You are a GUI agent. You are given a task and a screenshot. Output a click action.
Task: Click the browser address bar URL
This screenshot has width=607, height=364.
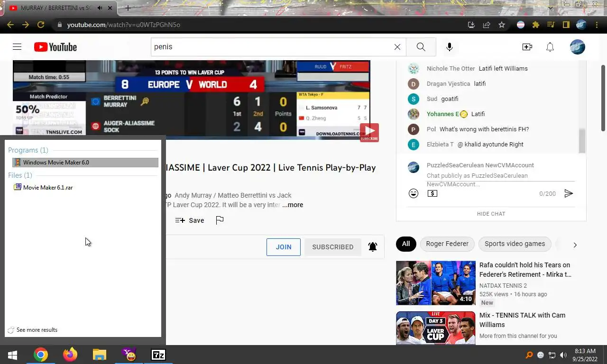(x=123, y=25)
